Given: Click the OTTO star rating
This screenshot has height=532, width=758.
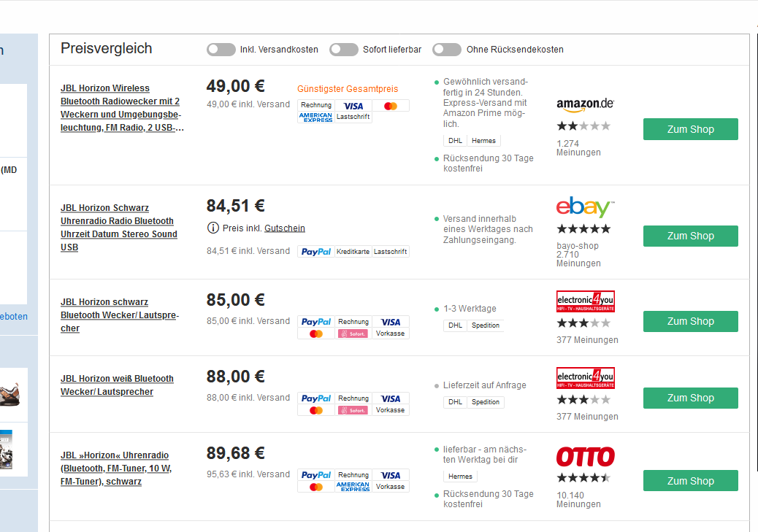Looking at the screenshot, I should pyautogui.click(x=583, y=478).
